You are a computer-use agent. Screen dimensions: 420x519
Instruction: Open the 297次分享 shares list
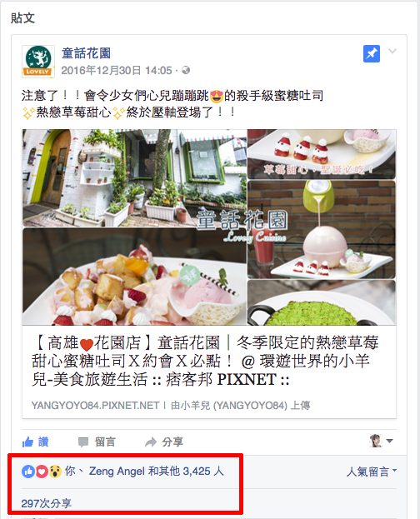point(47,503)
